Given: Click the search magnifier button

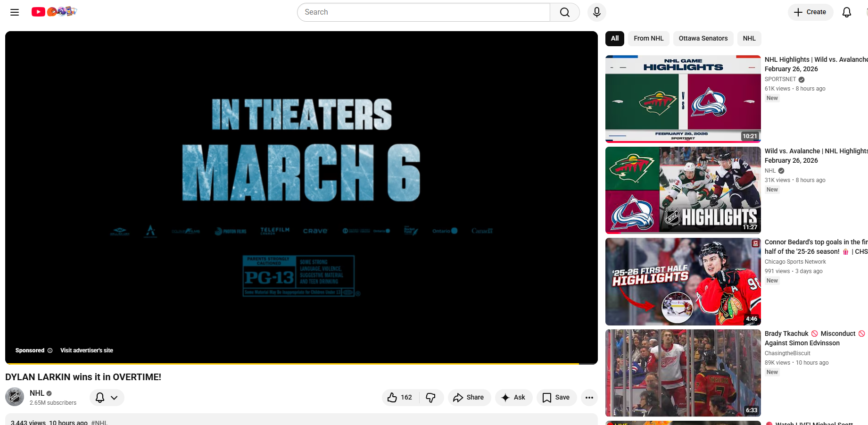Looking at the screenshot, I should [564, 12].
